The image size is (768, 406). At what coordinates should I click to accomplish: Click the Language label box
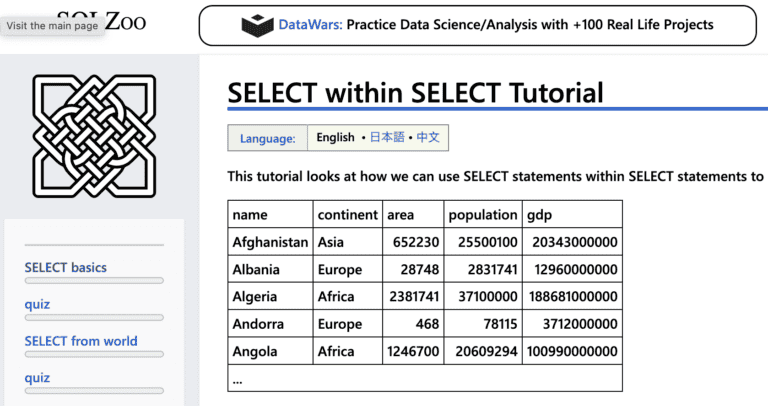pyautogui.click(x=267, y=138)
